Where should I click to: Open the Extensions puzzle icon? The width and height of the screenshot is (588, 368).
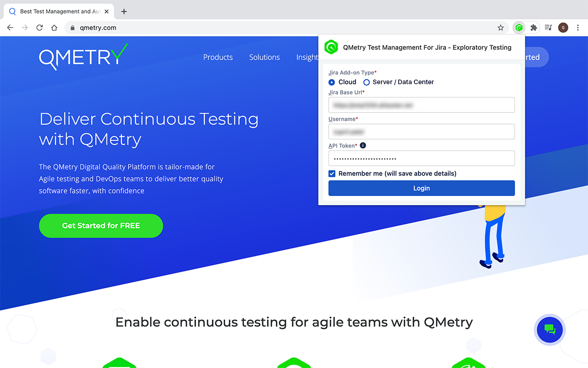[x=534, y=28]
